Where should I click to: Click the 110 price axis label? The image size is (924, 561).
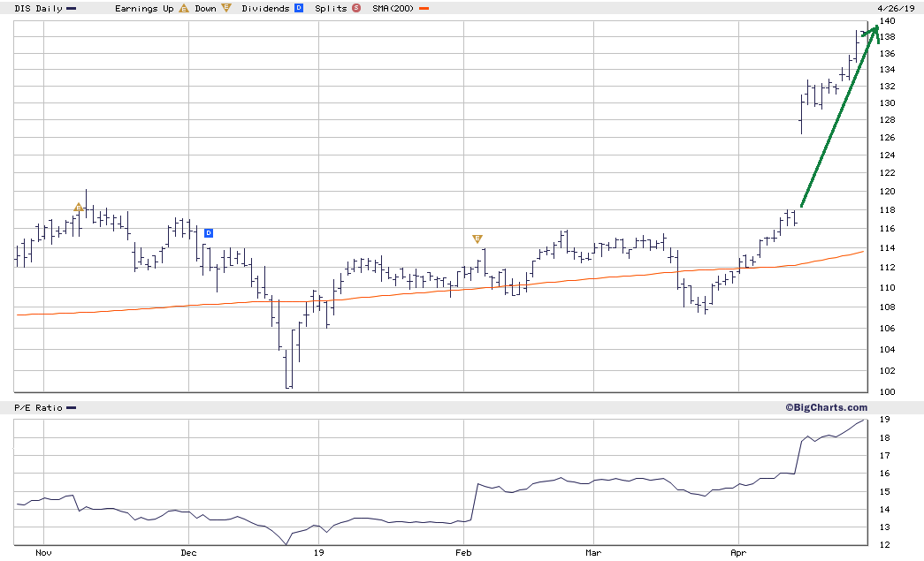pyautogui.click(x=888, y=287)
